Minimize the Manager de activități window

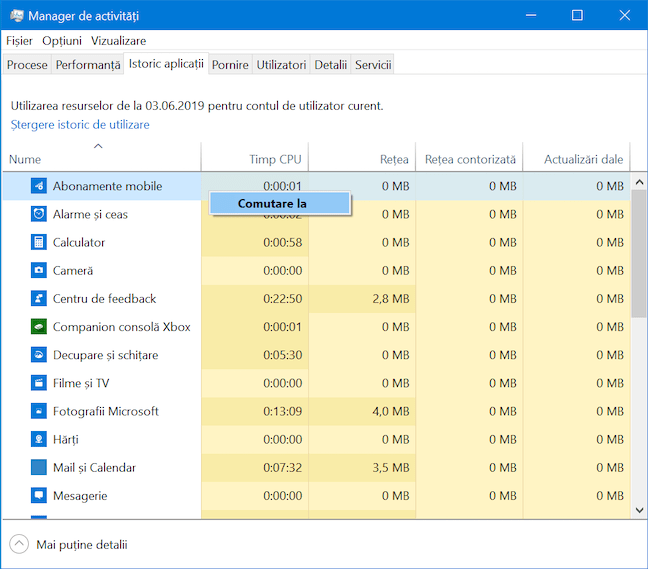point(531,15)
